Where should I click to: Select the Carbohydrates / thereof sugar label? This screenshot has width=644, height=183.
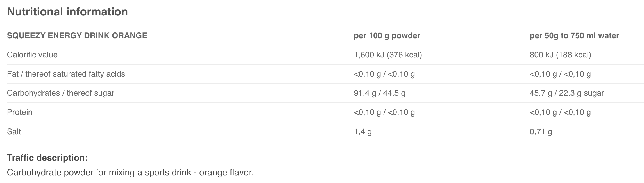(x=60, y=93)
